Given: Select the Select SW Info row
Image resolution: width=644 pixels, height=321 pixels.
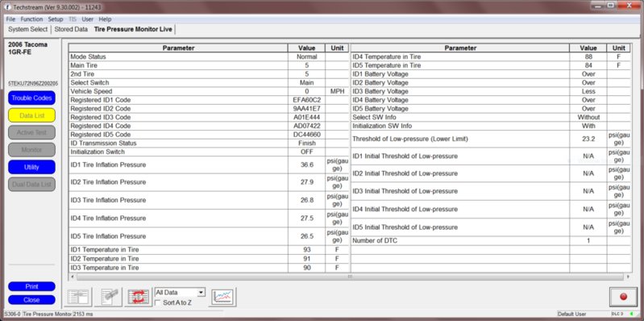Looking at the screenshot, I should coord(490,117).
